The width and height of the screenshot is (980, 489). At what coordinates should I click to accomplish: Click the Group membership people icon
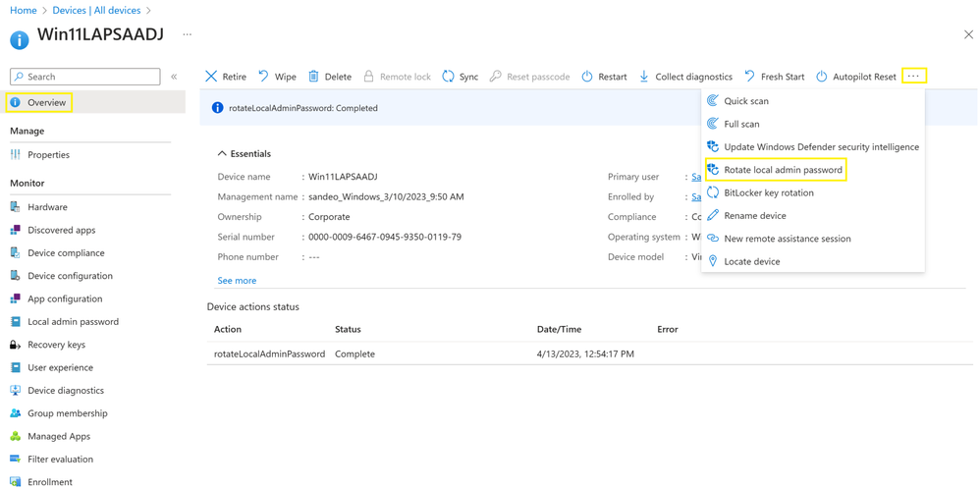(x=16, y=413)
